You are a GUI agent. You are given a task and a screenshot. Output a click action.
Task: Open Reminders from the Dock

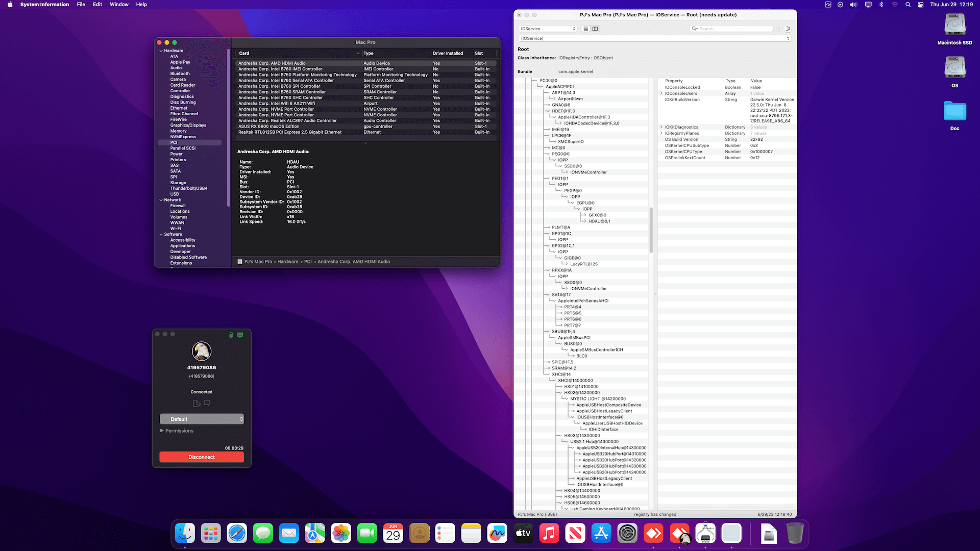[445, 534]
